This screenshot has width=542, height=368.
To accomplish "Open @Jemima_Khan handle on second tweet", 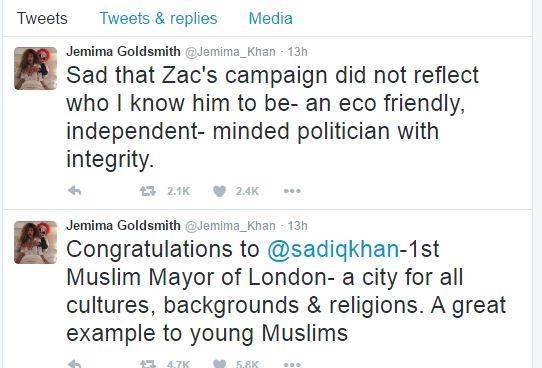I will (230, 226).
